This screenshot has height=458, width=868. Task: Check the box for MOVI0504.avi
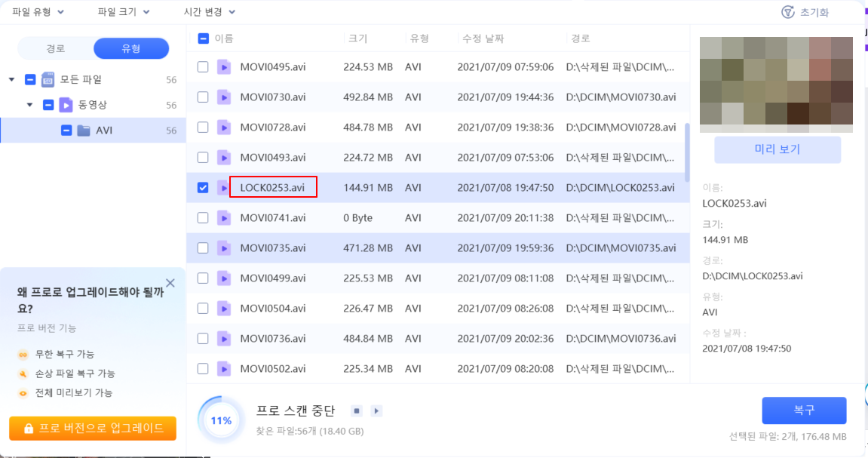pos(203,309)
